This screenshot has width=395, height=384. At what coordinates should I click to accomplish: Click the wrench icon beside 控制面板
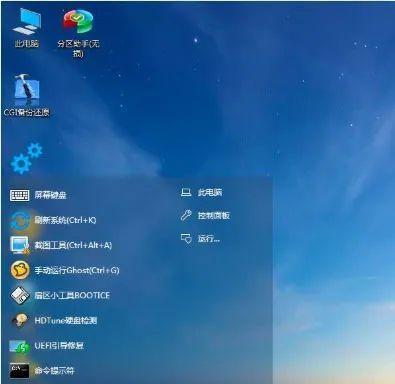click(x=186, y=215)
